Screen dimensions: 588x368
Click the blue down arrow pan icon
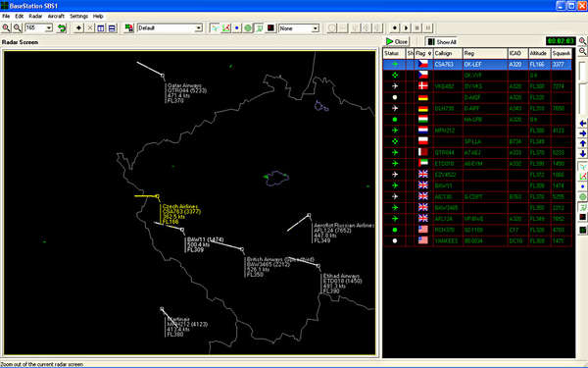coord(583,154)
